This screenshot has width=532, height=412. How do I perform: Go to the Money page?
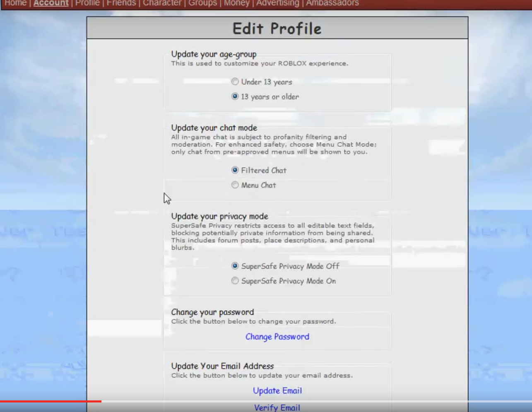237,3
